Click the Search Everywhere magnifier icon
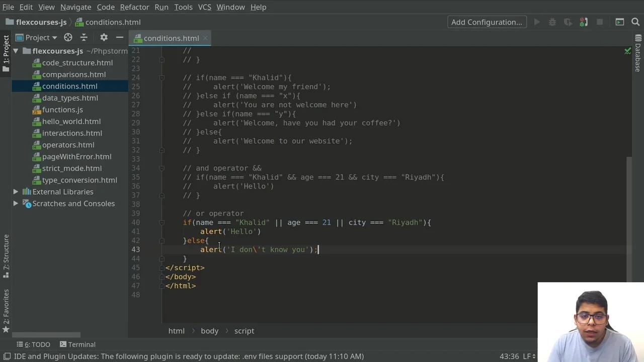The width and height of the screenshot is (644, 362). click(x=635, y=22)
